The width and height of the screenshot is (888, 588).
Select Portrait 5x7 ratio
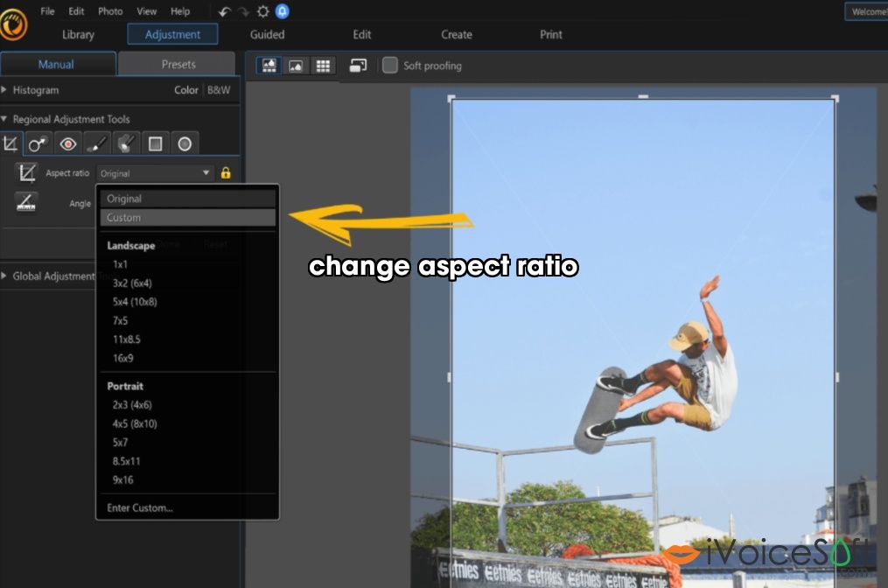point(120,442)
